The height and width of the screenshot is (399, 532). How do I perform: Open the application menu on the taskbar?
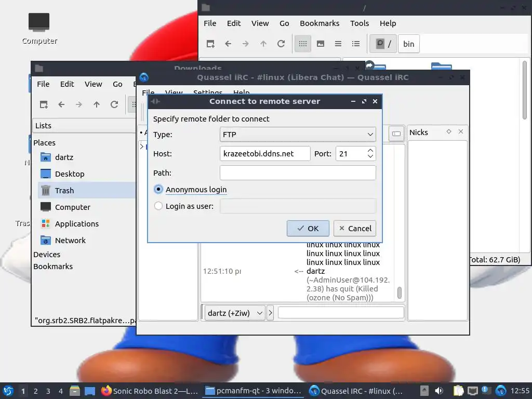pyautogui.click(x=8, y=391)
